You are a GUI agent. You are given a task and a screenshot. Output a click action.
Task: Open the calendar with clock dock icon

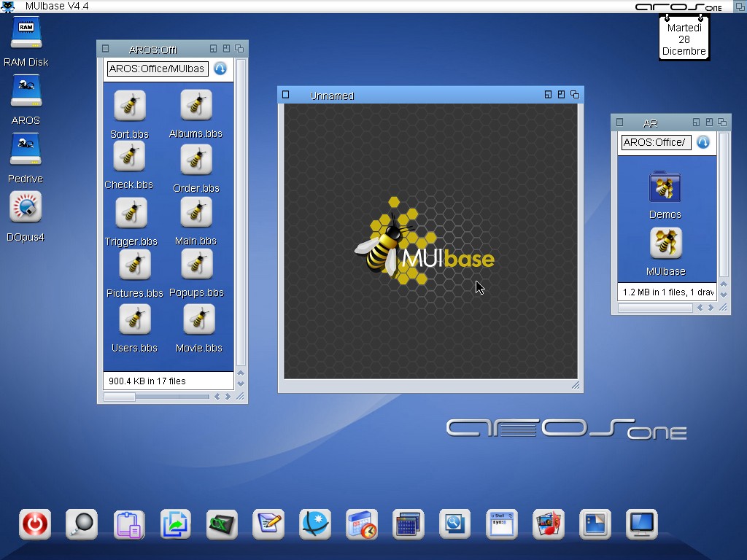pos(362,524)
